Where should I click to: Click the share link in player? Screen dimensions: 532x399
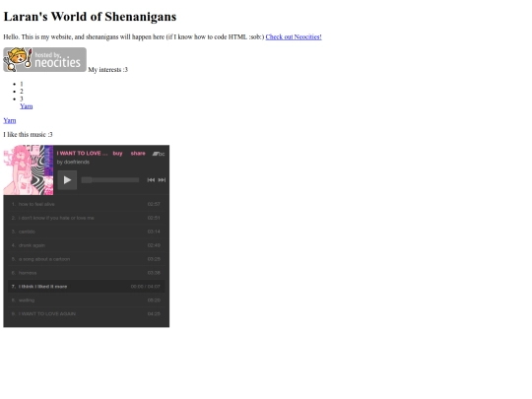coord(138,154)
